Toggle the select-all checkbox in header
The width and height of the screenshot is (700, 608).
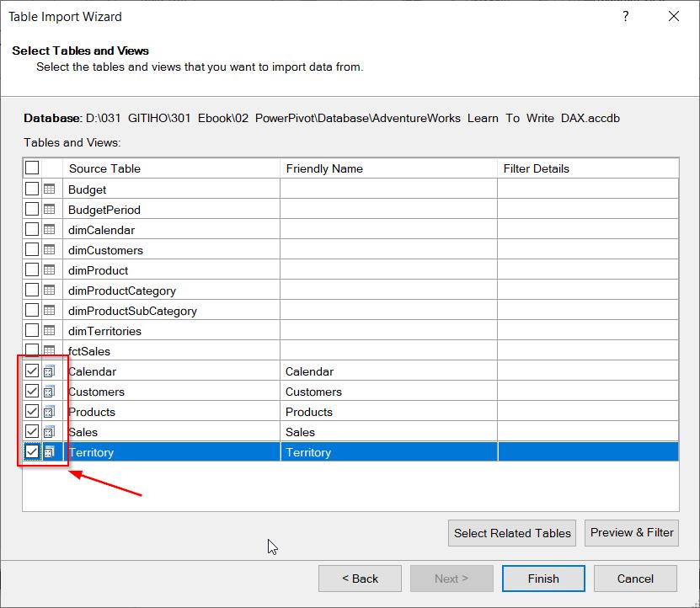tap(32, 168)
